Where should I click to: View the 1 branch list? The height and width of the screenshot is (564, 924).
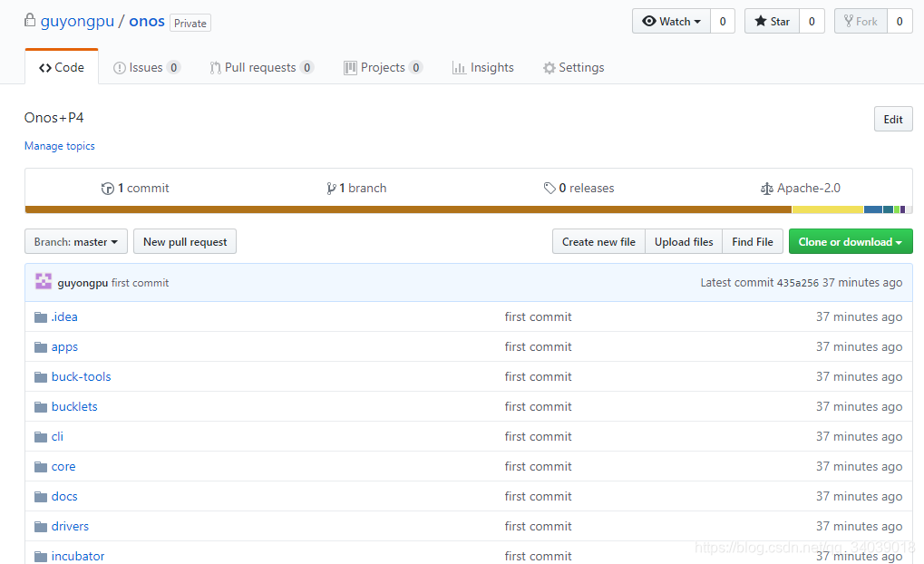357,188
